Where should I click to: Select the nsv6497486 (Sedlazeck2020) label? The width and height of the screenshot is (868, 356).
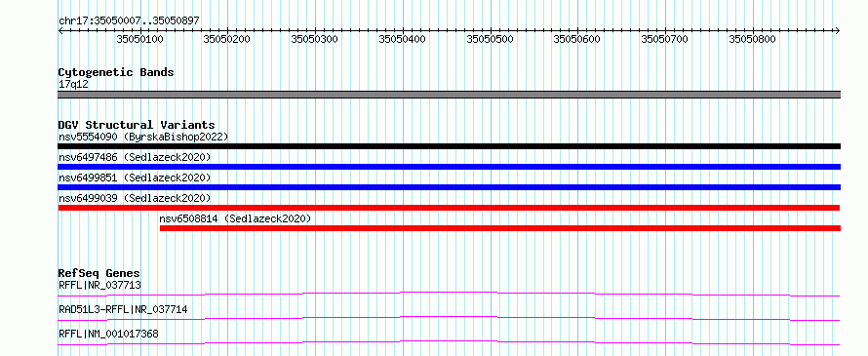tap(135, 157)
